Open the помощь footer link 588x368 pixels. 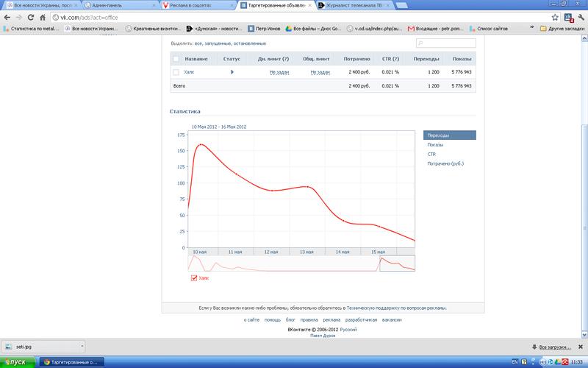coord(273,320)
